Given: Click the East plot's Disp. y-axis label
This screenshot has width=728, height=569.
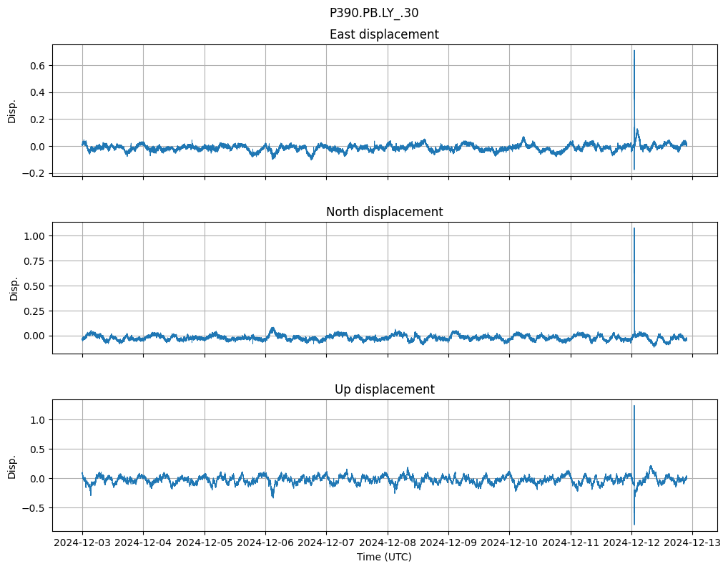Looking at the screenshot, I should click(x=12, y=110).
